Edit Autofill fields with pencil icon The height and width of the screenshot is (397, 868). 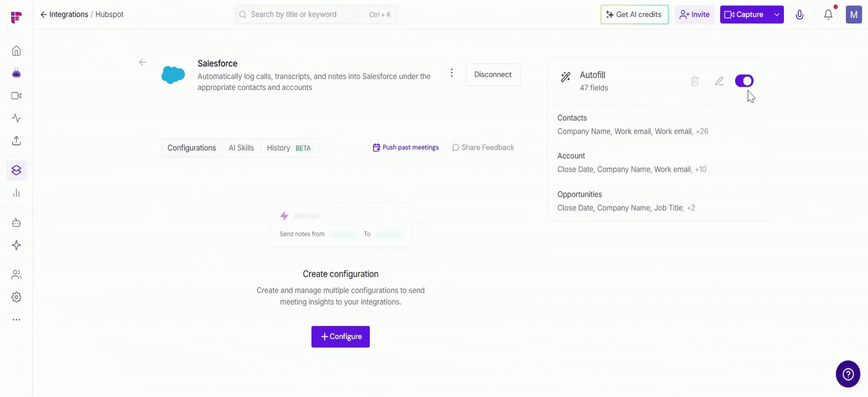click(x=719, y=81)
